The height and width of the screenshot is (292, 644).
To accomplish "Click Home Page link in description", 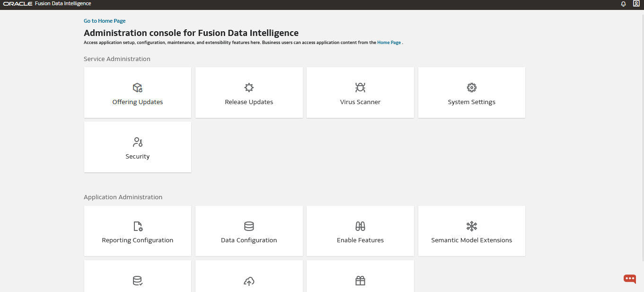I will [389, 43].
